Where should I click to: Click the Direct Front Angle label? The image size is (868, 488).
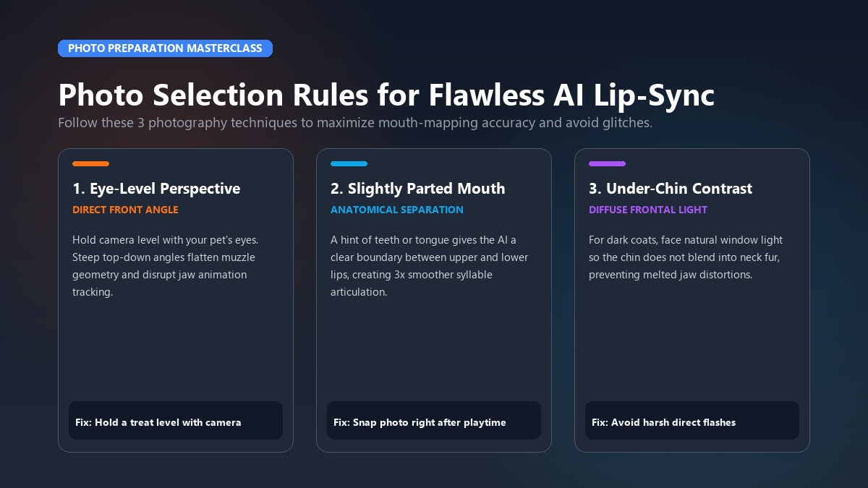click(x=125, y=210)
